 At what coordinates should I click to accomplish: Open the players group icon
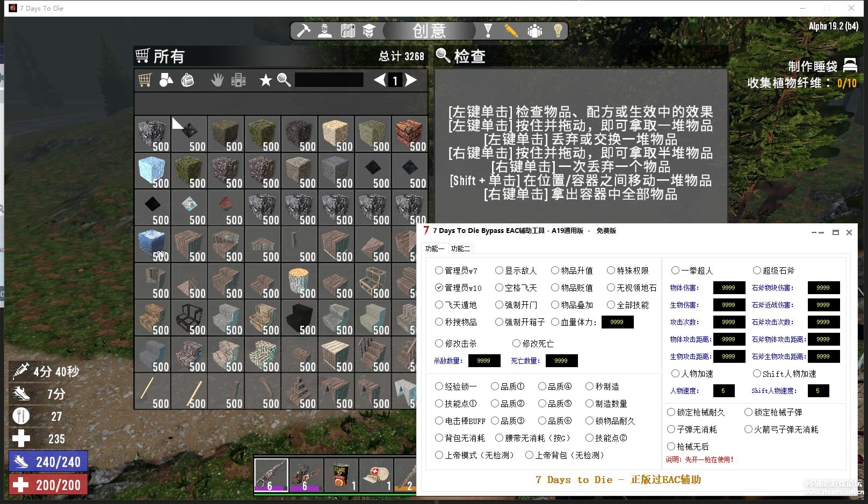pyautogui.click(x=534, y=31)
